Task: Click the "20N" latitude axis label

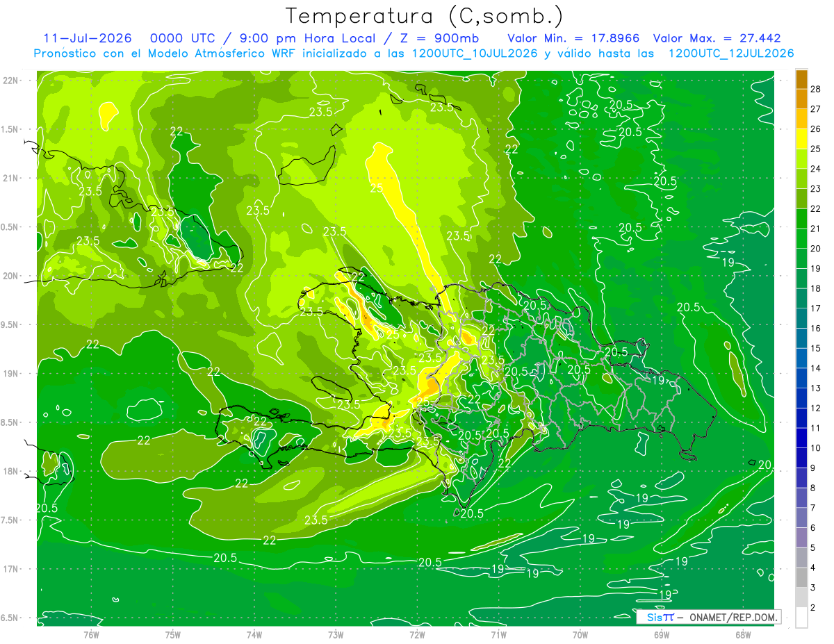Action: (x=10, y=276)
